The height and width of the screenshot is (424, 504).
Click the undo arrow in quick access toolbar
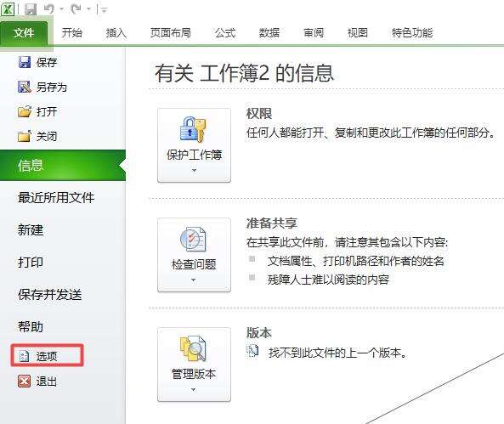[x=48, y=9]
